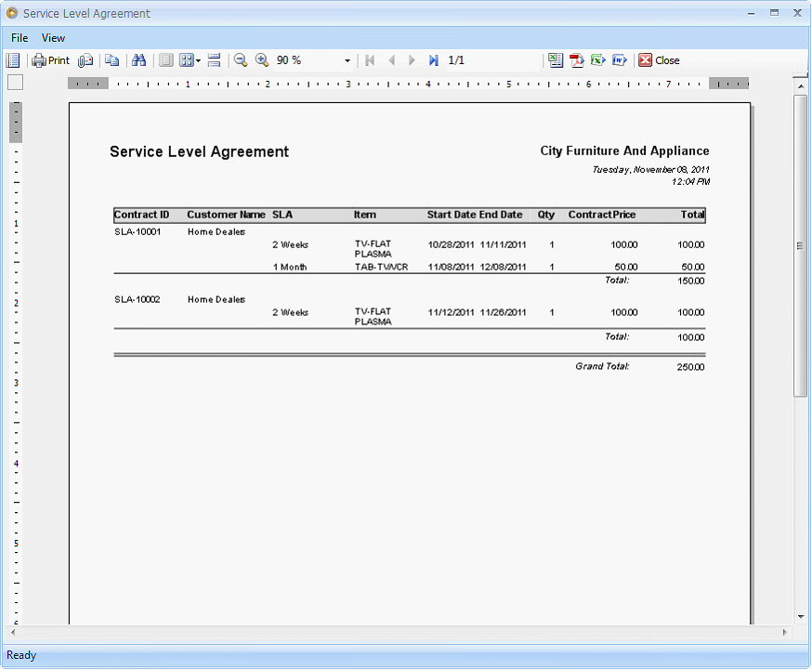This screenshot has width=812, height=670.
Task: Click the 1/1 page indicator
Action: click(x=456, y=60)
